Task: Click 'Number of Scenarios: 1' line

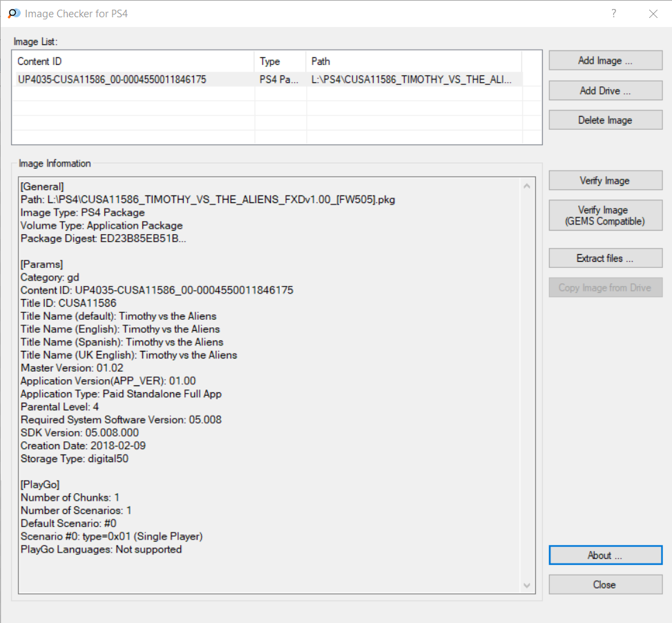Action: click(76, 510)
